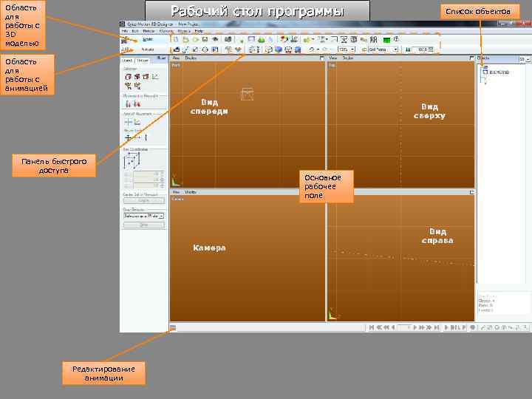Select the solid blue cube render icon
Viewport: 532px width, 399px height.
[279, 50]
